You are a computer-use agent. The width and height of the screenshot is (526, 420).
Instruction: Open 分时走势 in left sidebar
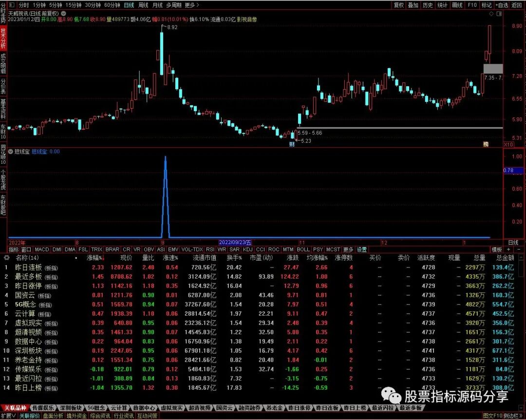(3, 13)
